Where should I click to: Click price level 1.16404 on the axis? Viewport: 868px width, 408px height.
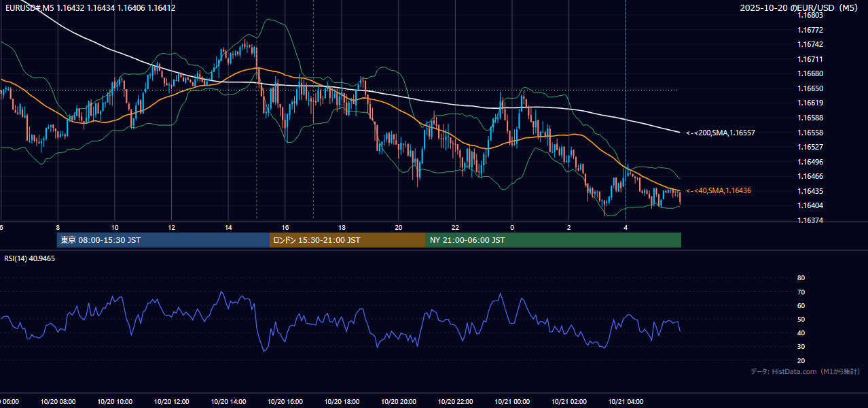810,205
